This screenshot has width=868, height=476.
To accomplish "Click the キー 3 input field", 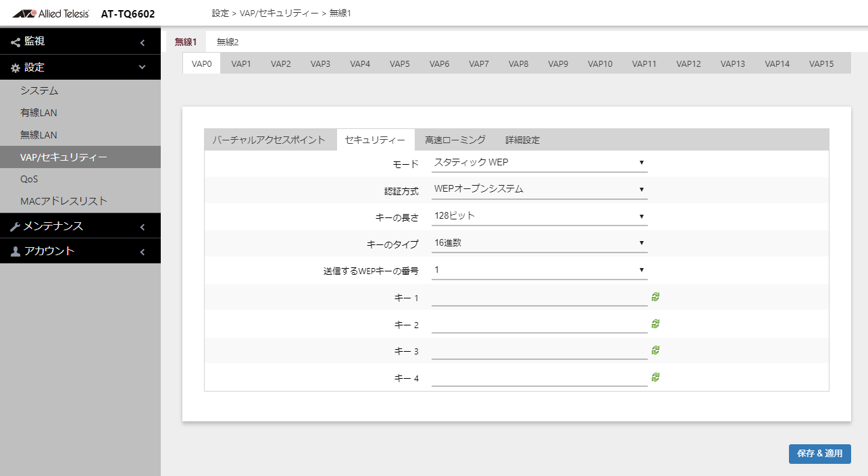I will point(539,350).
